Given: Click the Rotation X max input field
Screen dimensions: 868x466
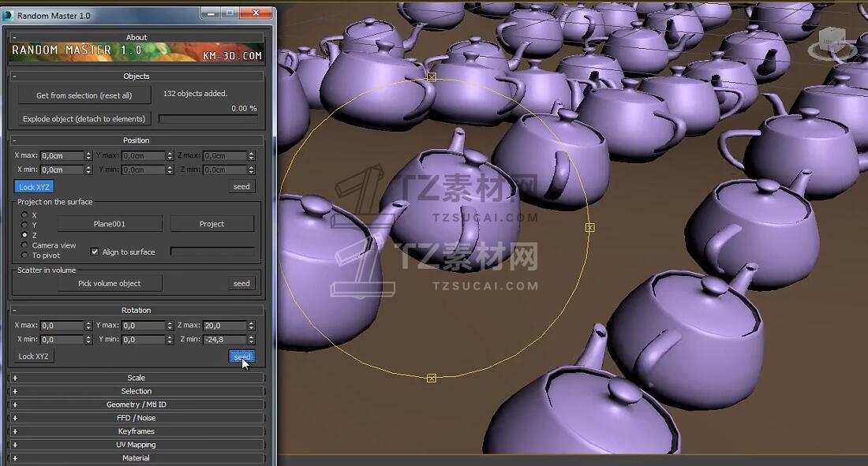Looking at the screenshot, I should [62, 326].
